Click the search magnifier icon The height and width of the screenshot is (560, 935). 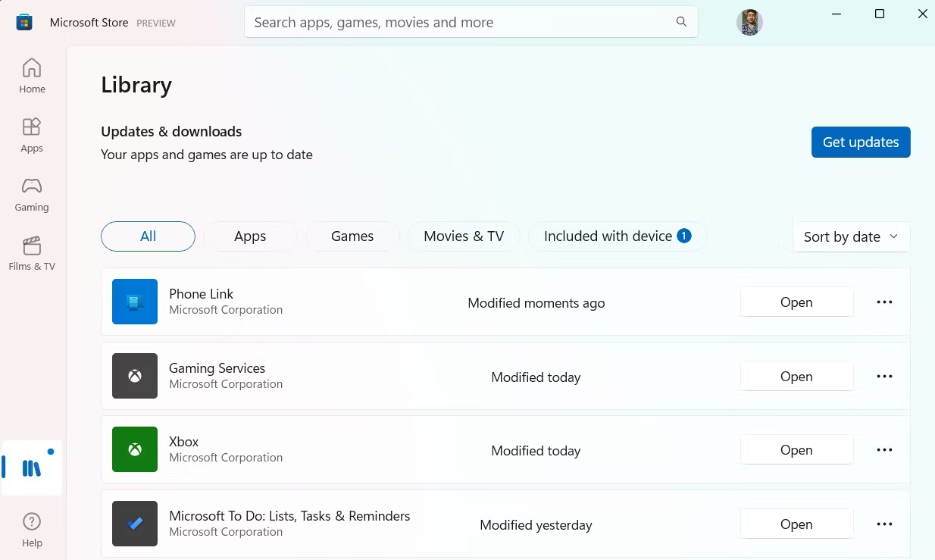click(x=681, y=22)
